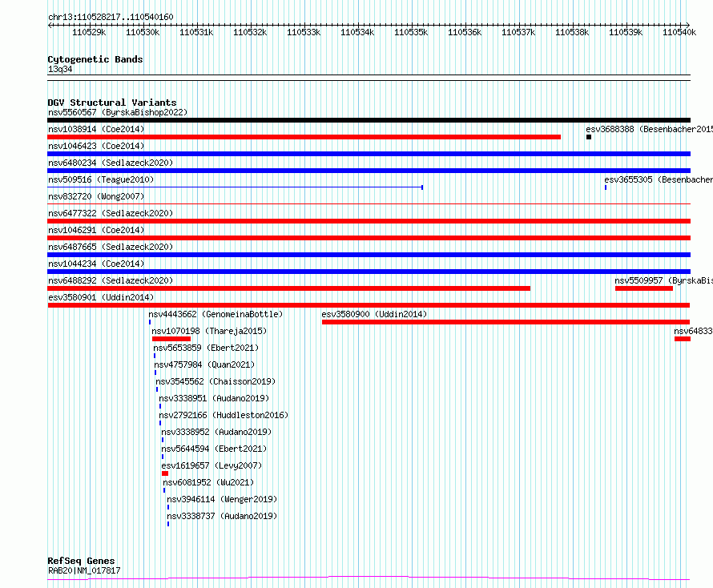This screenshot has height=588, width=713.
Task: Open nsv4757984 (Quan2021) label
Action: pos(204,364)
